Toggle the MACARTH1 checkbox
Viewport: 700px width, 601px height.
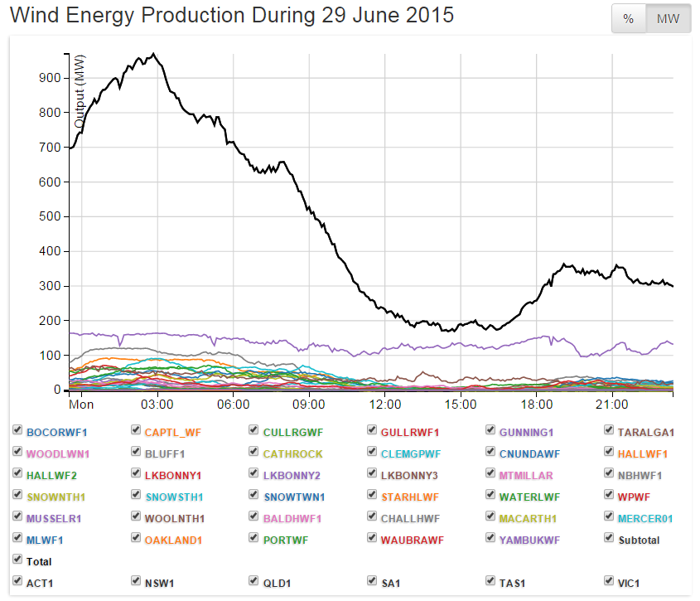[x=491, y=517]
